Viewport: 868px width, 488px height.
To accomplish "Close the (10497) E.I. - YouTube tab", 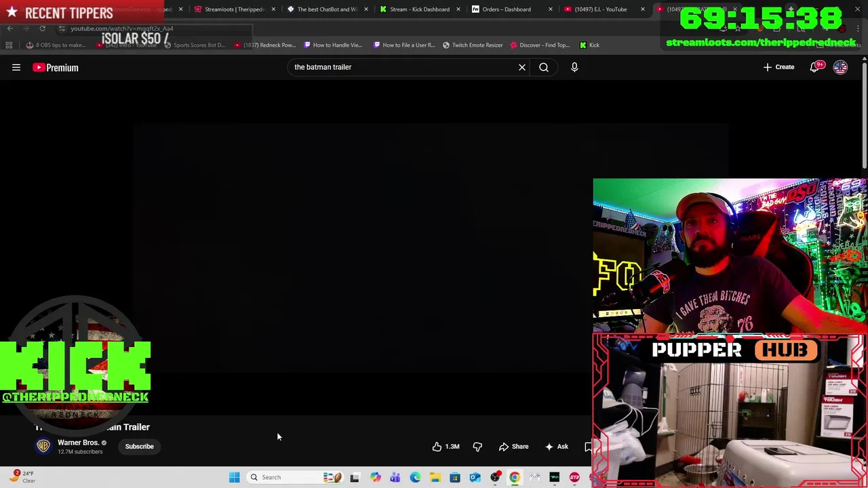I will pyautogui.click(x=643, y=9).
